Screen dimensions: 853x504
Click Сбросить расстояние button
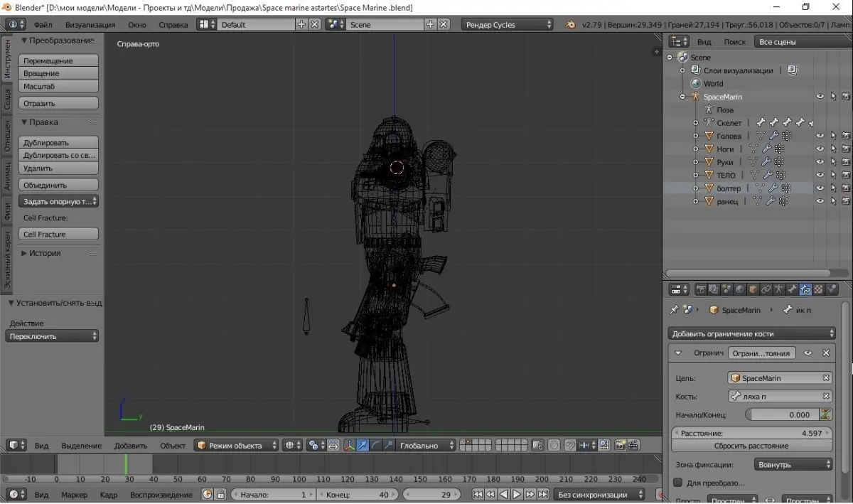point(751,446)
